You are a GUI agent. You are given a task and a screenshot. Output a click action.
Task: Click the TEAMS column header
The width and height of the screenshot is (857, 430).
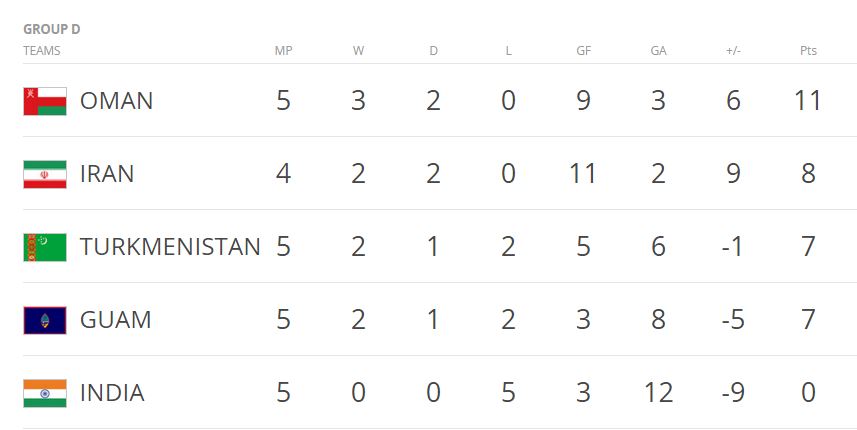[42, 51]
